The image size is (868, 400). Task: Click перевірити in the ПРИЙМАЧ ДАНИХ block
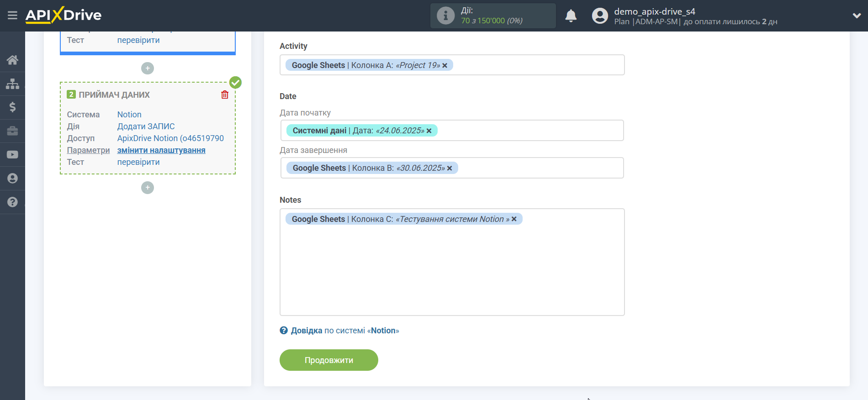pos(138,162)
